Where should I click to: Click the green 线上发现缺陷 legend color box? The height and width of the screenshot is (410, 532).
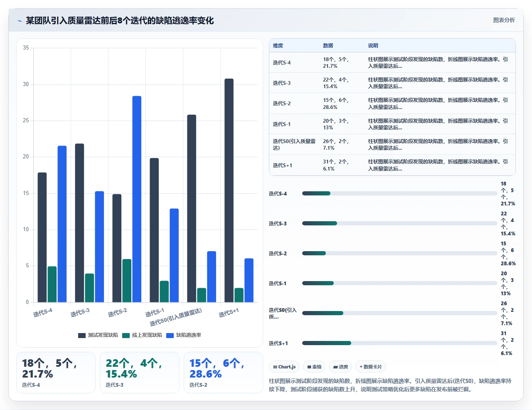[x=126, y=335]
